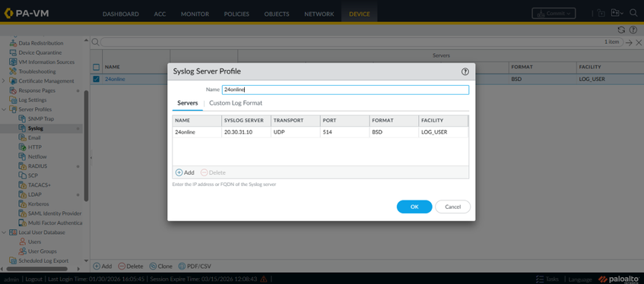The image size is (644, 284).
Task: Go to the POLICIES tab
Action: [x=236, y=14]
